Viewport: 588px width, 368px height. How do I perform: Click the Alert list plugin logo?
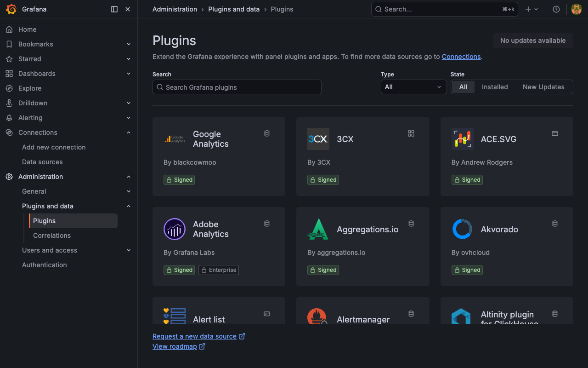(175, 316)
